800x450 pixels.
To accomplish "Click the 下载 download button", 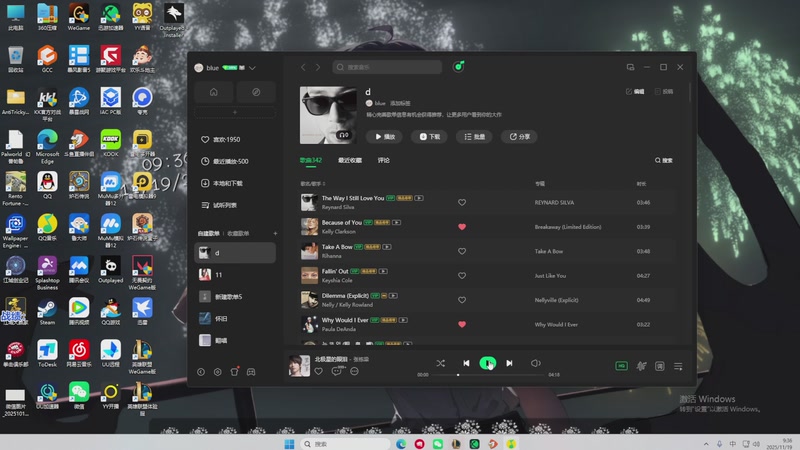I will click(x=430, y=137).
